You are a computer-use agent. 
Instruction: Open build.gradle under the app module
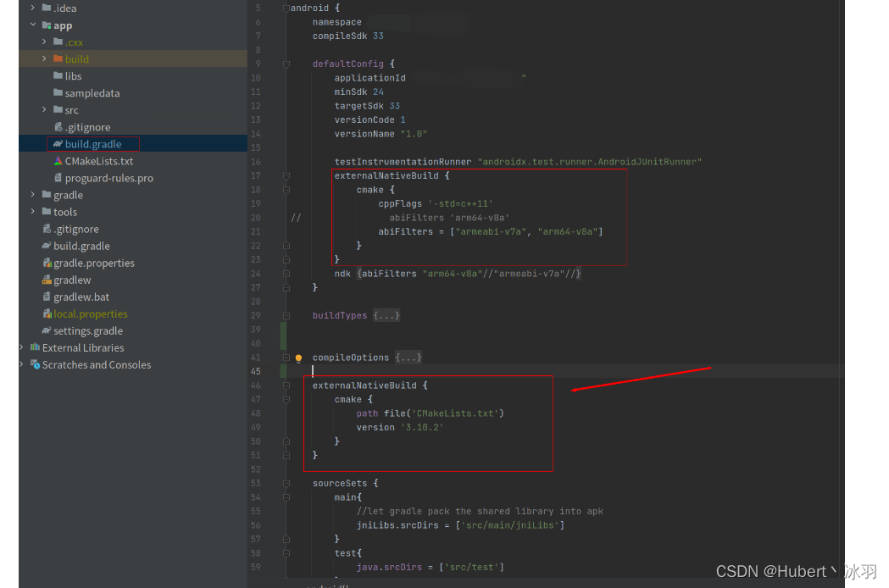(93, 143)
